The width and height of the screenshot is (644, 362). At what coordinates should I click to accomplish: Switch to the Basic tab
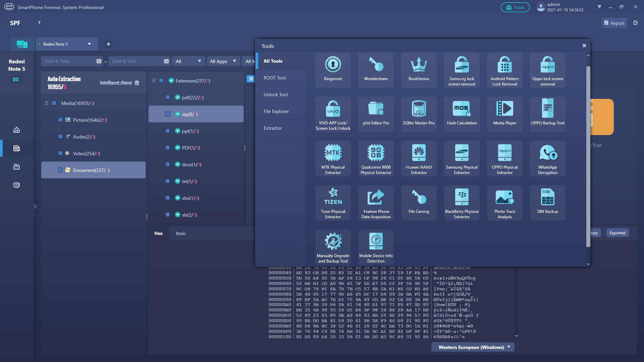point(181,233)
